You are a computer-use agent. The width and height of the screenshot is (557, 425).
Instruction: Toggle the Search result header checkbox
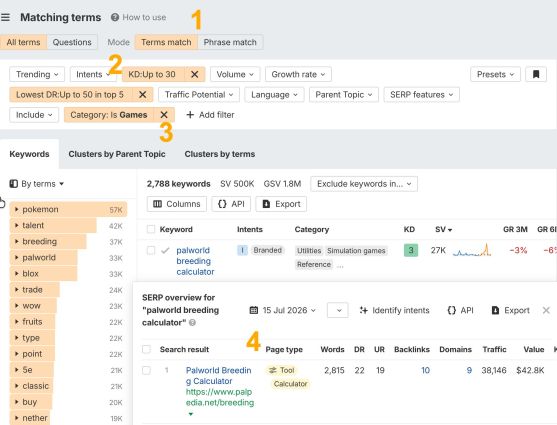[x=146, y=349]
